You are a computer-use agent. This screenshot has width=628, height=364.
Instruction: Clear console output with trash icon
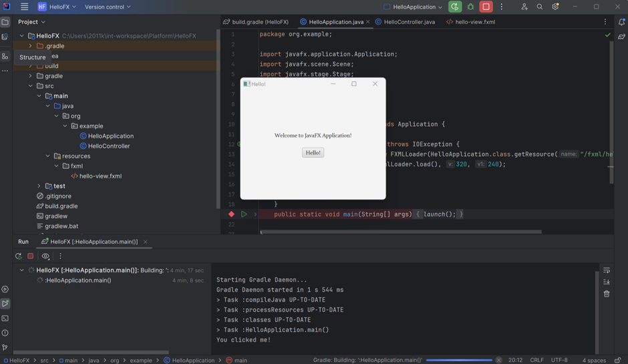click(607, 294)
